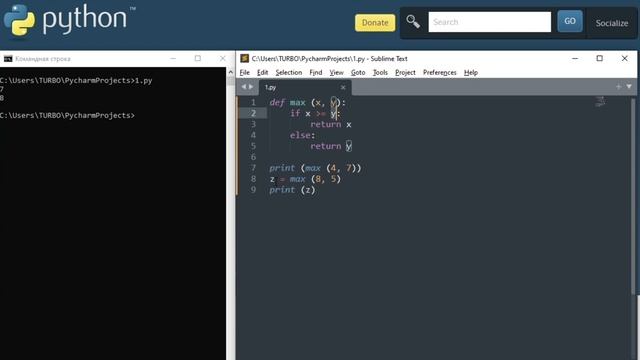This screenshot has width=640, height=360.
Task: Click the magnifier search icon
Action: tap(413, 22)
